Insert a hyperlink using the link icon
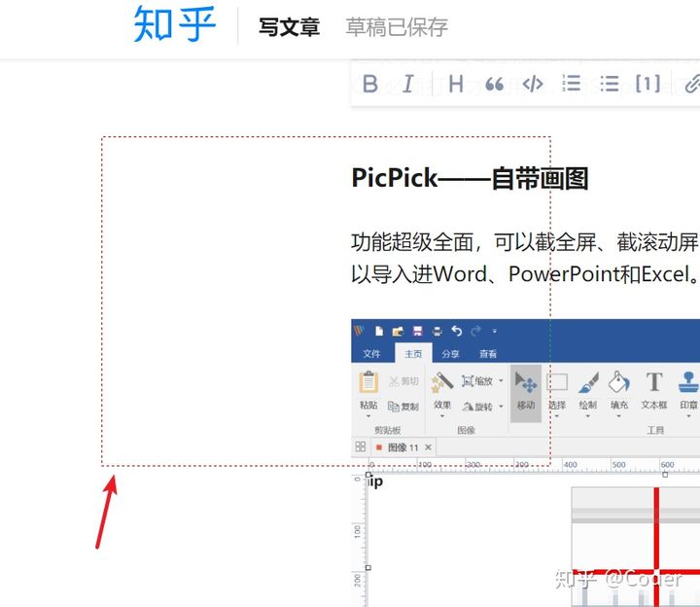The width and height of the screenshot is (700, 607). pyautogui.click(x=692, y=84)
